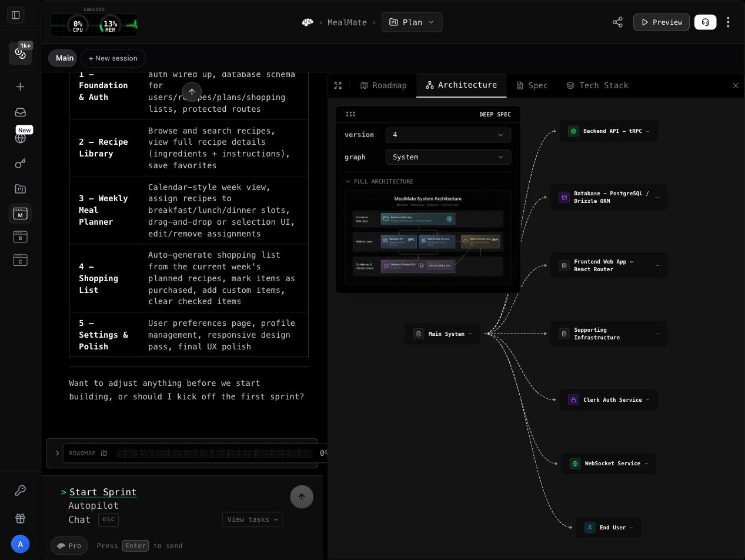This screenshot has width=745, height=560.
Task: Select the Autopilot option
Action: pyautogui.click(x=93, y=506)
